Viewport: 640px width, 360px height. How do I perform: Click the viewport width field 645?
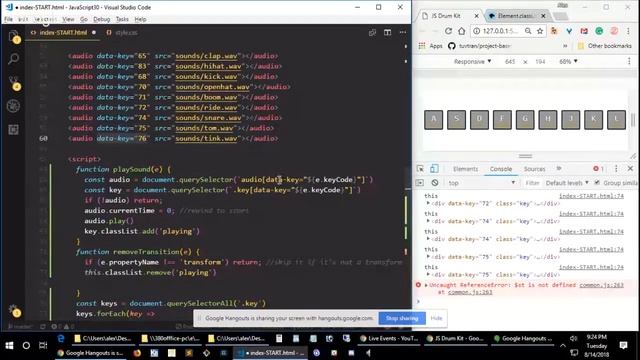[510, 62]
